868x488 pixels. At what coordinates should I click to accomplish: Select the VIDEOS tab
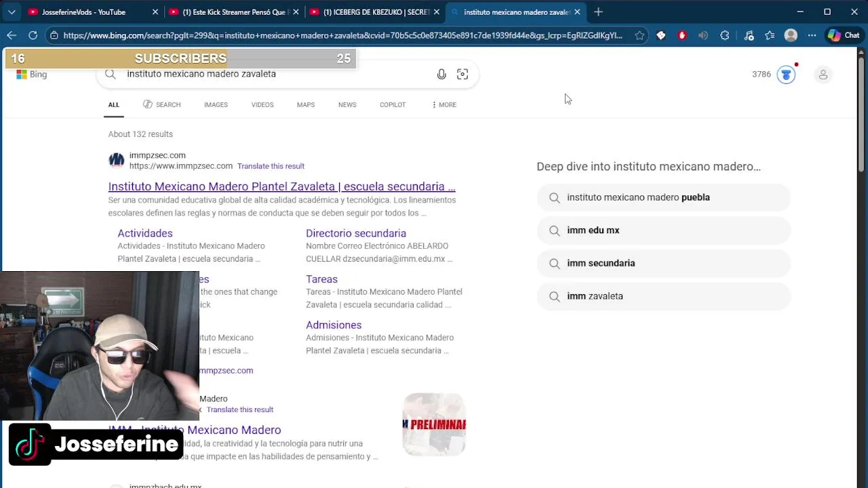262,104
